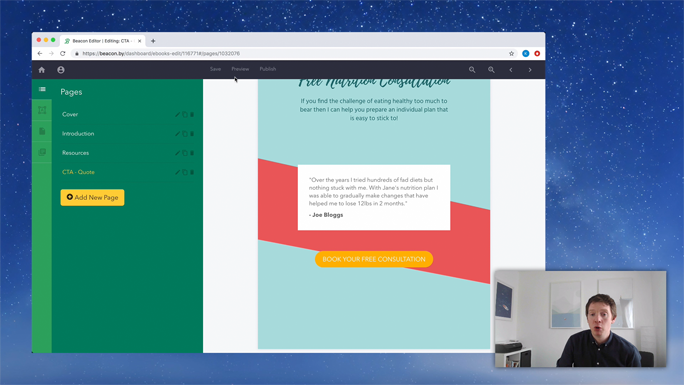This screenshot has height=385, width=684.
Task: Zoom in with the magnifier plus icon
Action: pos(491,70)
